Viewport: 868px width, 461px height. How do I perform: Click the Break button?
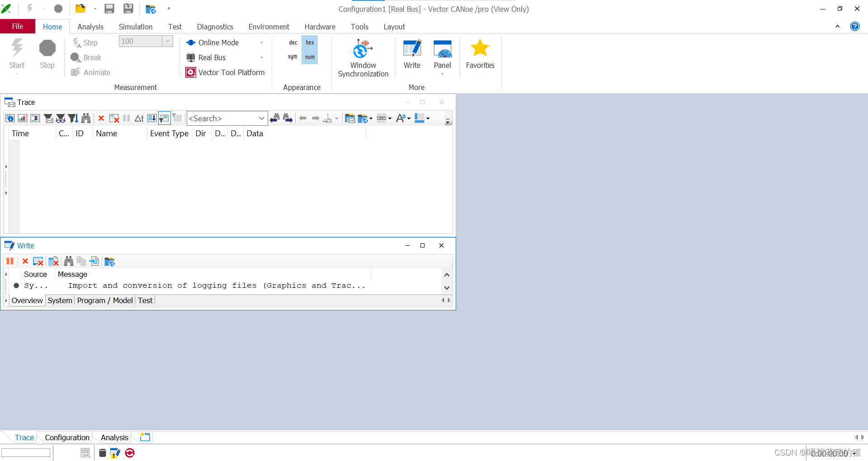(x=86, y=57)
